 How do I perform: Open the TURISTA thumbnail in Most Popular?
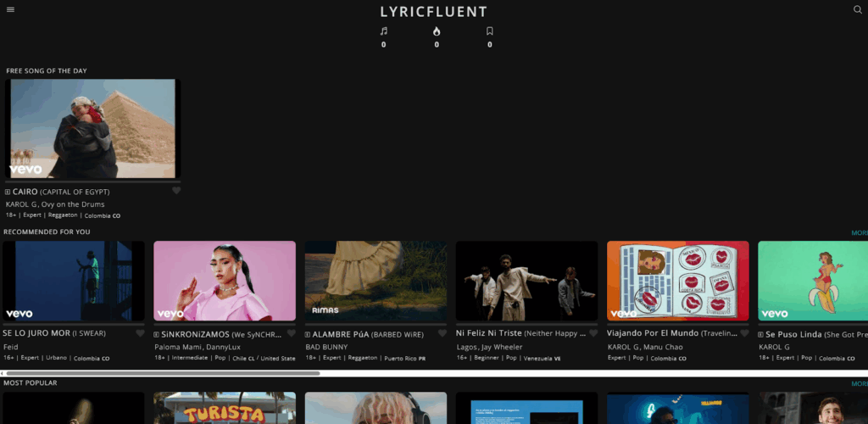click(225, 408)
